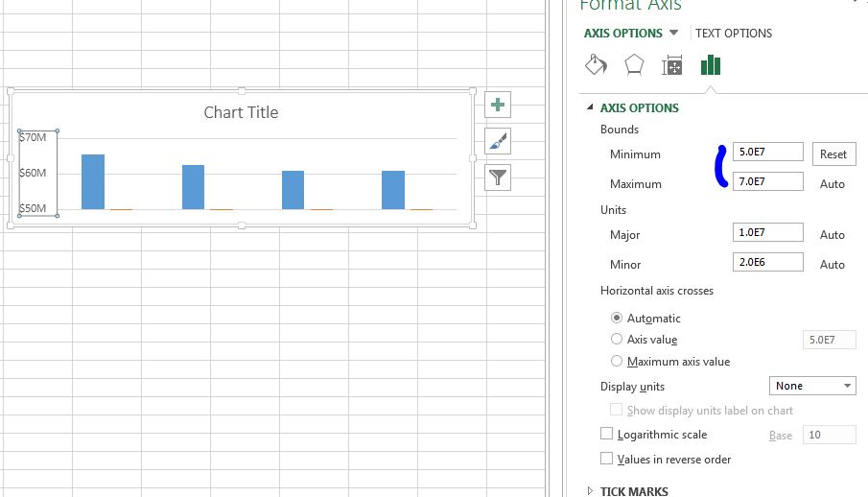Image resolution: width=868 pixels, height=497 pixels.
Task: Select the Axis Options bar chart icon
Action: pos(710,65)
